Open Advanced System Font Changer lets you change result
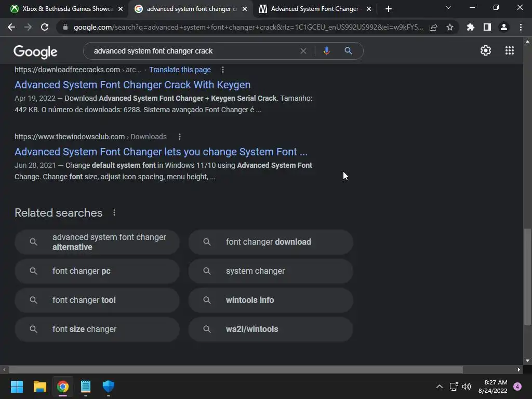Image resolution: width=532 pixels, height=399 pixels. tap(161, 152)
